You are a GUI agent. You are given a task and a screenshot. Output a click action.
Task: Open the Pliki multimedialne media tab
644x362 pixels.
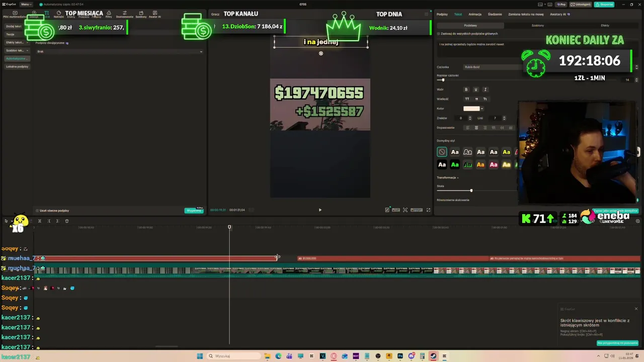[x=15, y=14]
